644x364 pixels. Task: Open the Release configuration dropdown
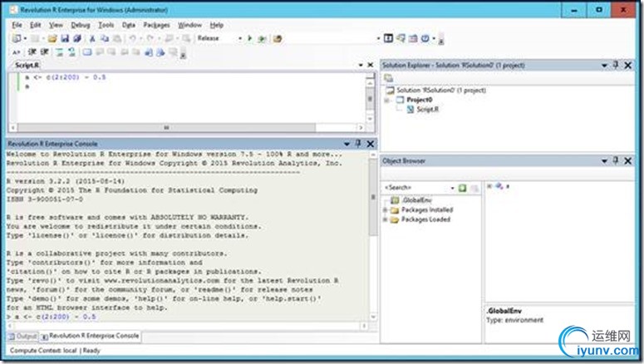coord(240,38)
